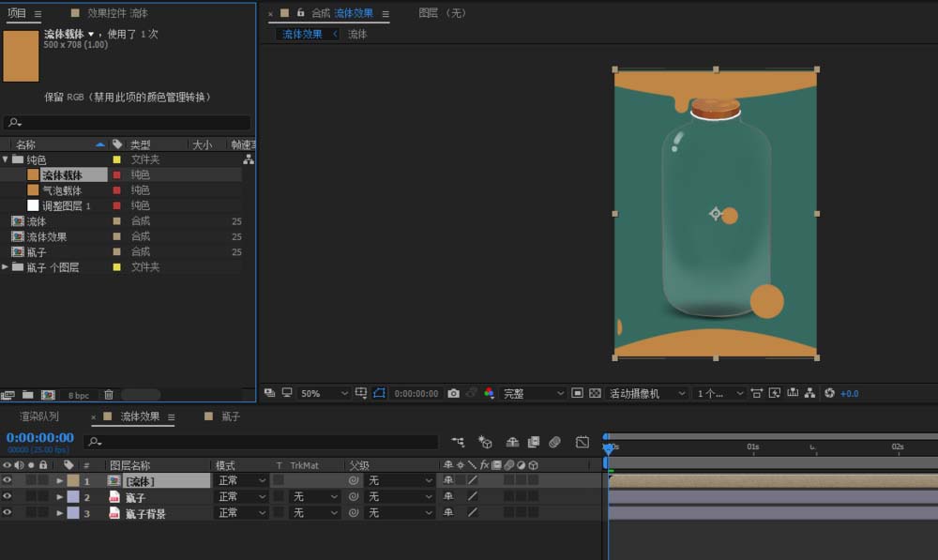Expand the 瓶子 个图层 folder
Image resolution: width=938 pixels, height=560 pixels.
pos(6,267)
